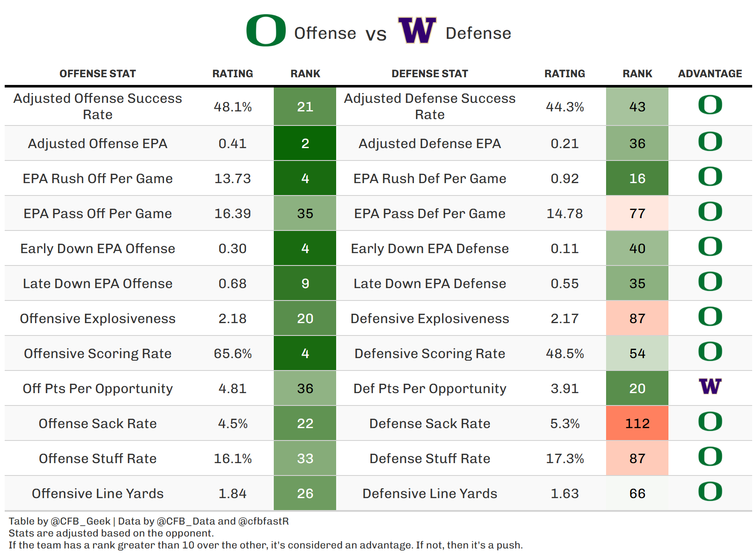Click the EPA Pass Def rank 77 cell

click(x=637, y=213)
